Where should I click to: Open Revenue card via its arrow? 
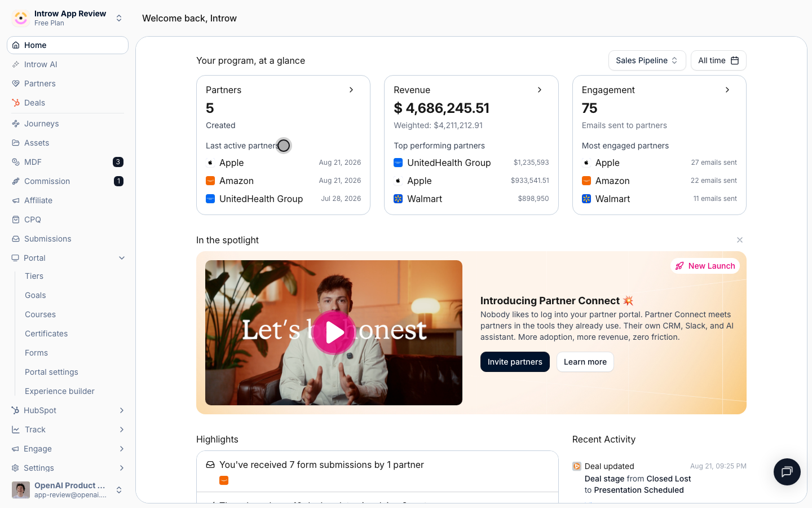point(540,90)
